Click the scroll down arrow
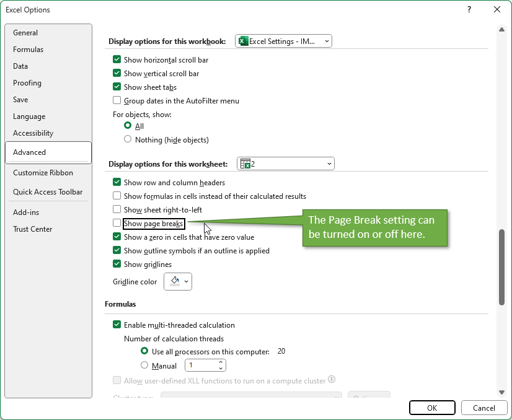This screenshot has width=512, height=420. (x=501, y=391)
